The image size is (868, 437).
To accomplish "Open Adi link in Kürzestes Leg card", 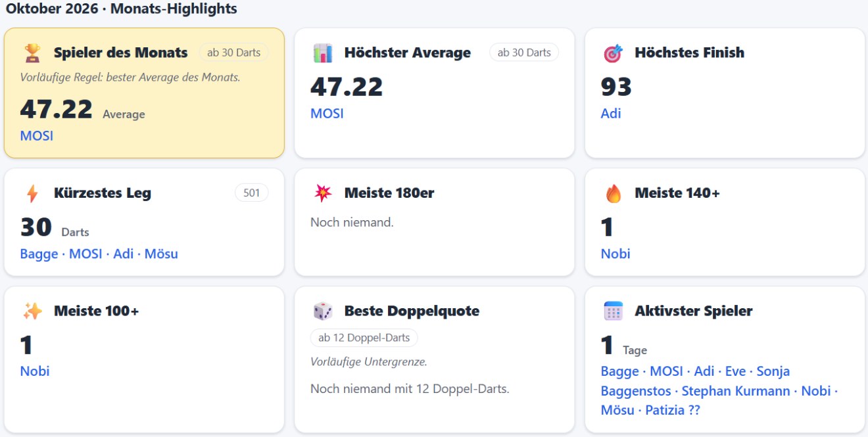I will pos(124,254).
